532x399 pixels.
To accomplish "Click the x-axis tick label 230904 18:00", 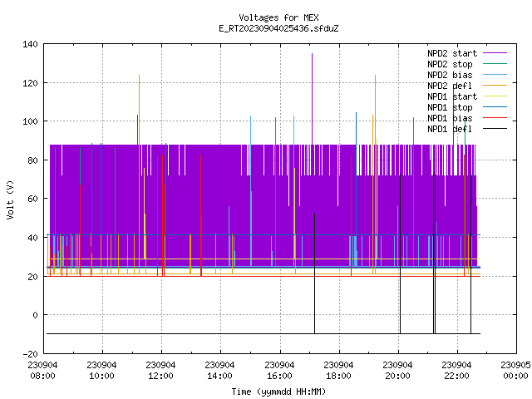I will pyautogui.click(x=338, y=371).
